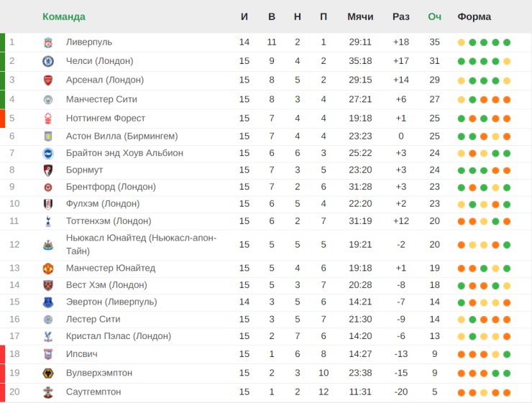
Task: Click the Chelsea club crest icon
Action: click(x=48, y=61)
